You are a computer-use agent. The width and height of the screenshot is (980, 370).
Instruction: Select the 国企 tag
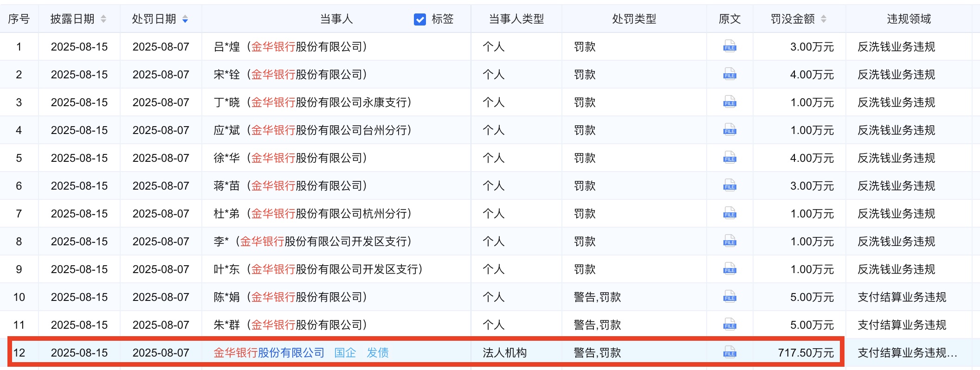coord(345,353)
